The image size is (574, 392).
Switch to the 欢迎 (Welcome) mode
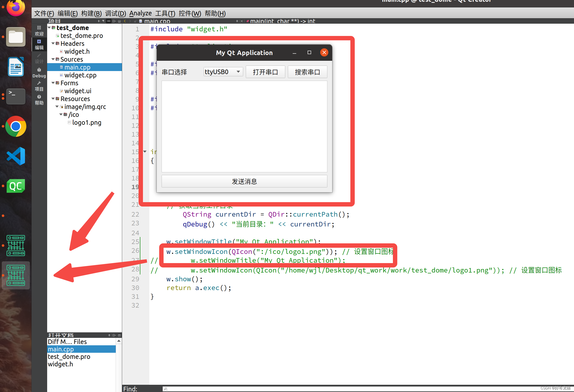pyautogui.click(x=39, y=31)
